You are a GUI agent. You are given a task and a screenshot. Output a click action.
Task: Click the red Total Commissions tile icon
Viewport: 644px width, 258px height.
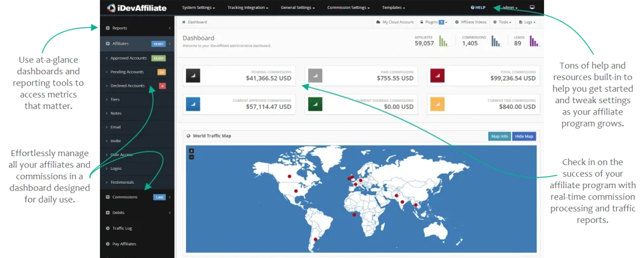point(437,76)
